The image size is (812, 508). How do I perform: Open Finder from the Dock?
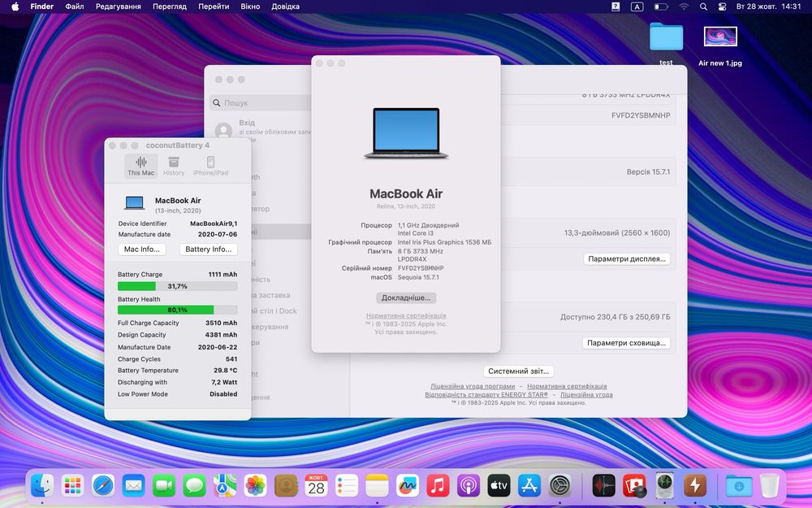point(42,486)
